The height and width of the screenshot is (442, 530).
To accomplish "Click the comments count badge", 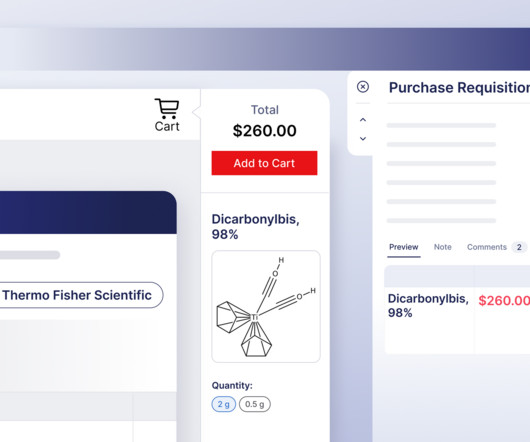I will [519, 247].
